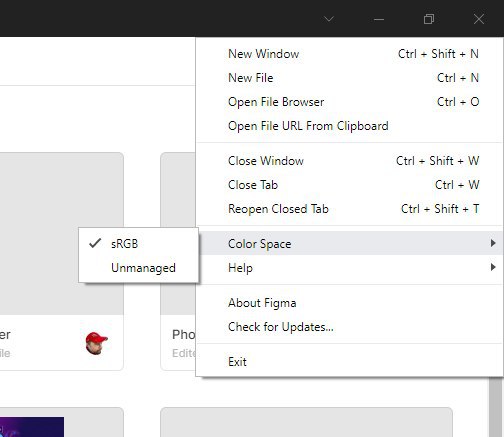Image resolution: width=504 pixels, height=437 pixels.
Task: Click the Help submenu arrow
Action: coord(493,267)
